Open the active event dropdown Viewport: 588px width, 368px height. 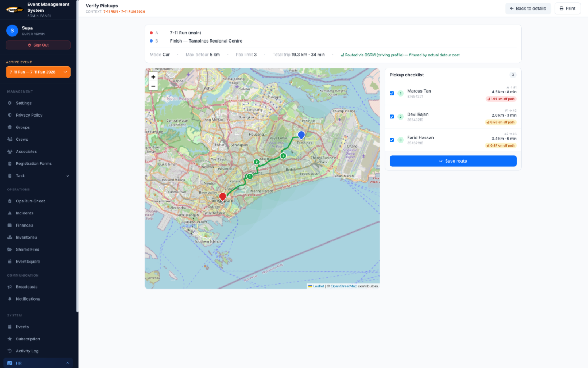(38, 72)
